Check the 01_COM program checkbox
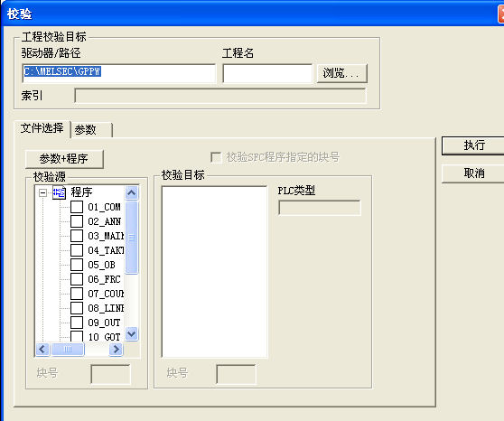This screenshot has width=504, height=421. point(77,207)
